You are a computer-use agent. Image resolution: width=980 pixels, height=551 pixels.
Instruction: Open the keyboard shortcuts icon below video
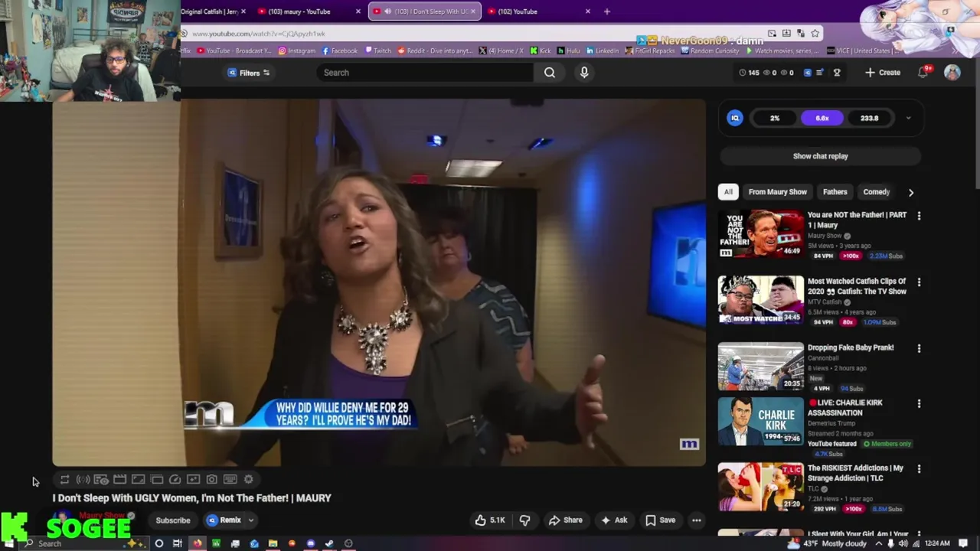click(x=230, y=479)
